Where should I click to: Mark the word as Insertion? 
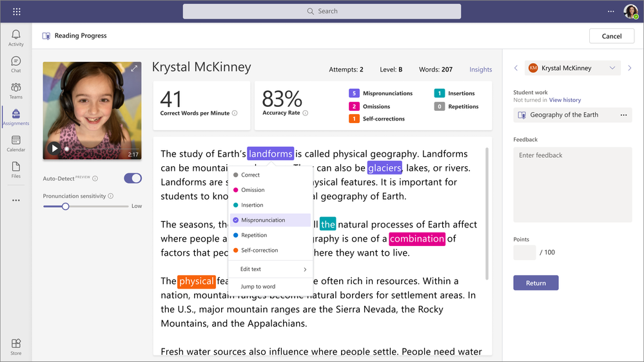270,205
